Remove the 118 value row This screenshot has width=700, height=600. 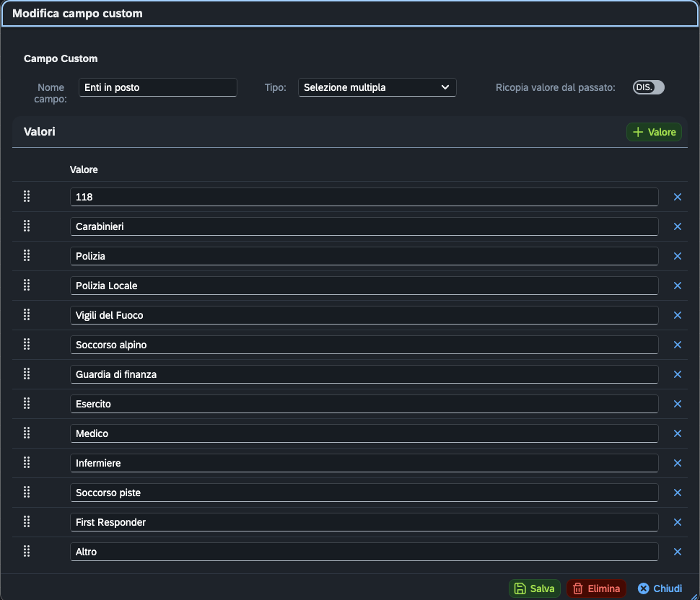[677, 197]
